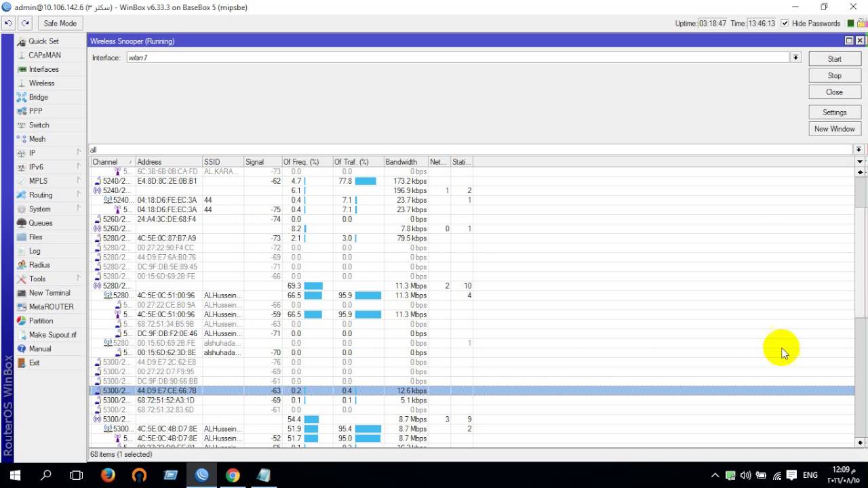Open snooper Settings
The height and width of the screenshot is (488, 868).
(x=834, y=113)
